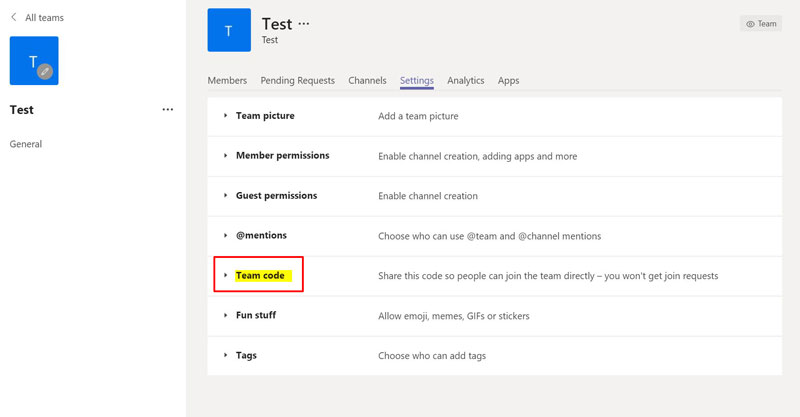Switch to the Pending Requests tab
The width and height of the screenshot is (800, 417).
click(297, 81)
